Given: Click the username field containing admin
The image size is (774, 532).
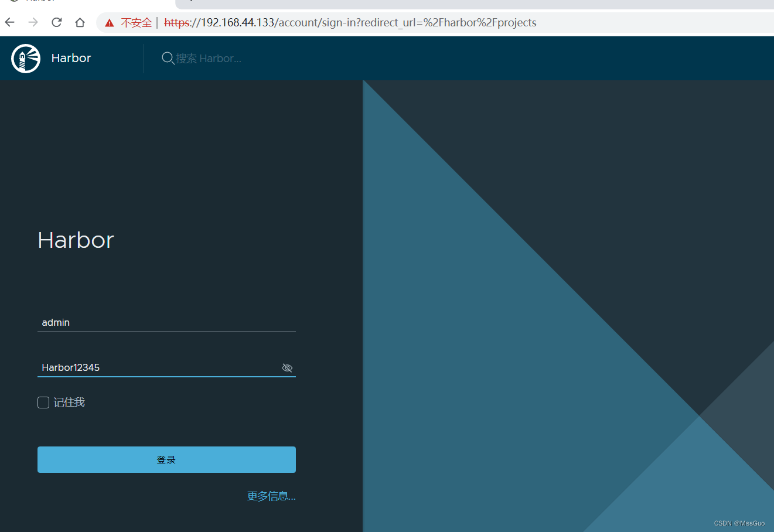Looking at the screenshot, I should point(166,322).
